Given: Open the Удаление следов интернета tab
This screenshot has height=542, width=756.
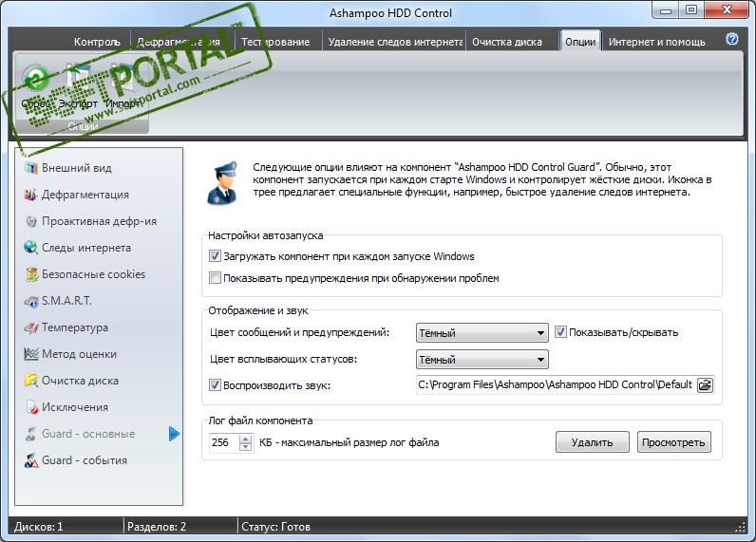Looking at the screenshot, I should (395, 42).
